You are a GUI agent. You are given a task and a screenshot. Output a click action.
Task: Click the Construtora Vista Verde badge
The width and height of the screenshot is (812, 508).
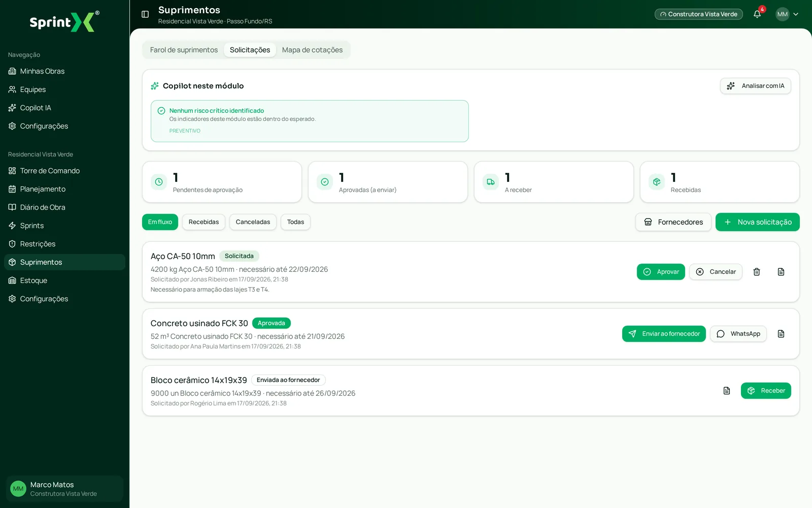tap(699, 14)
